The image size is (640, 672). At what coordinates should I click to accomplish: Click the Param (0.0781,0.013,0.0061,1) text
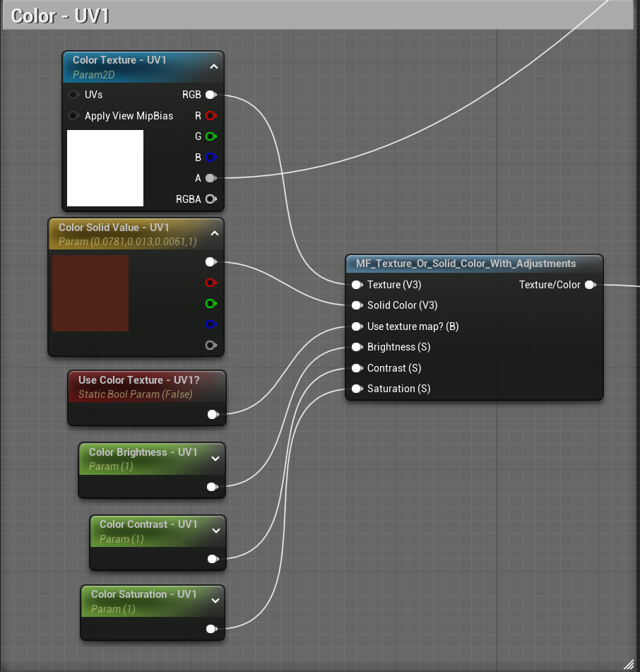click(x=128, y=242)
